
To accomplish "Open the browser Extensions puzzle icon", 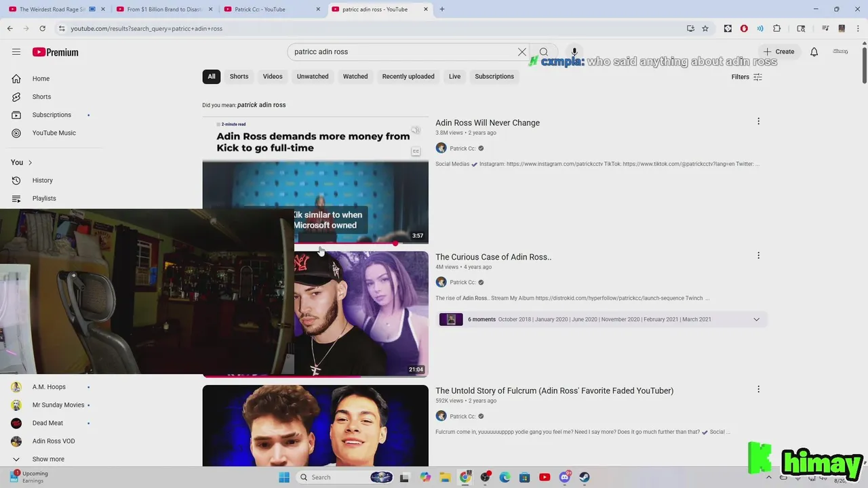I will click(777, 28).
